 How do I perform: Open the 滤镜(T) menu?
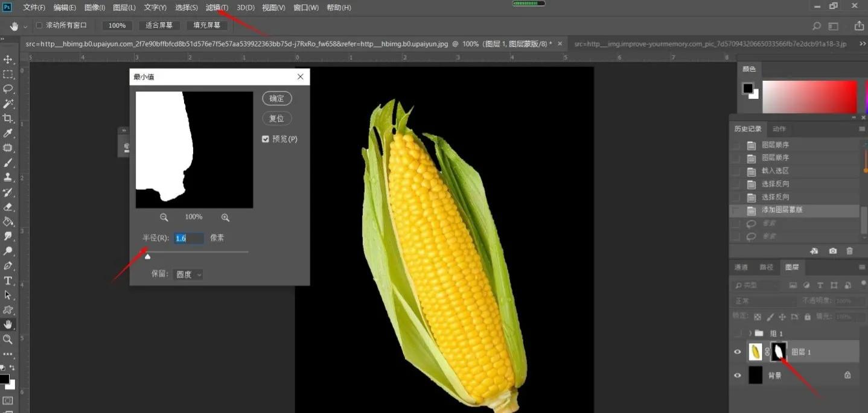217,8
